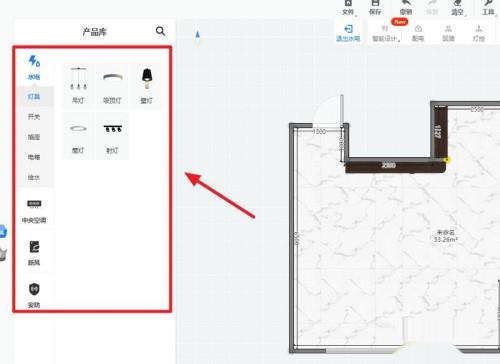Click the 退出水电 exit button
The width and height of the screenshot is (500, 364).
coord(348,33)
